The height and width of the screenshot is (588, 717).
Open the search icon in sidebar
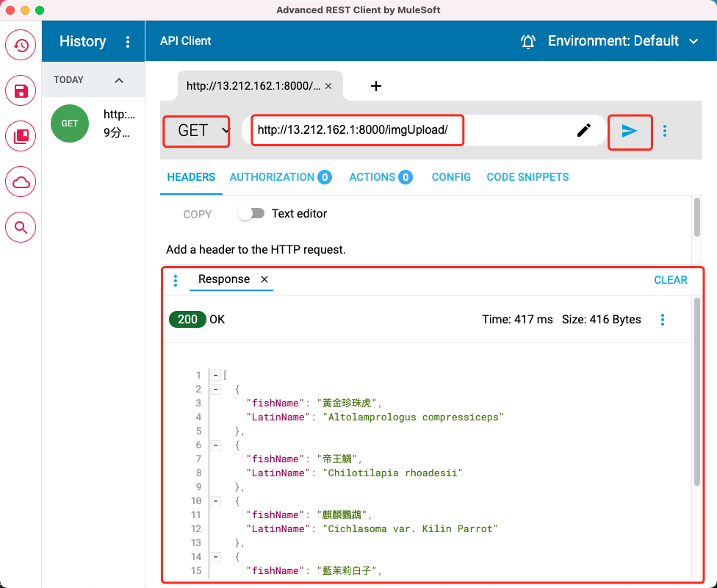point(21,227)
